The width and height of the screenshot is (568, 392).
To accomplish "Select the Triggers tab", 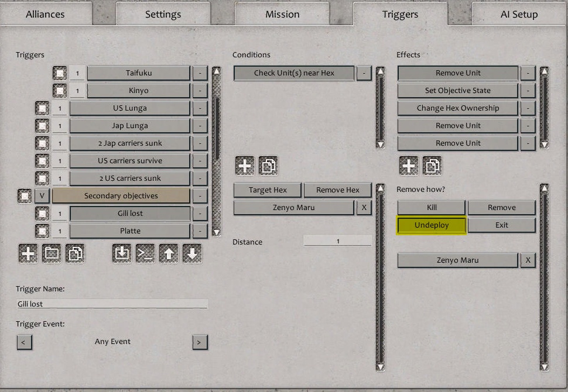I will pyautogui.click(x=401, y=14).
